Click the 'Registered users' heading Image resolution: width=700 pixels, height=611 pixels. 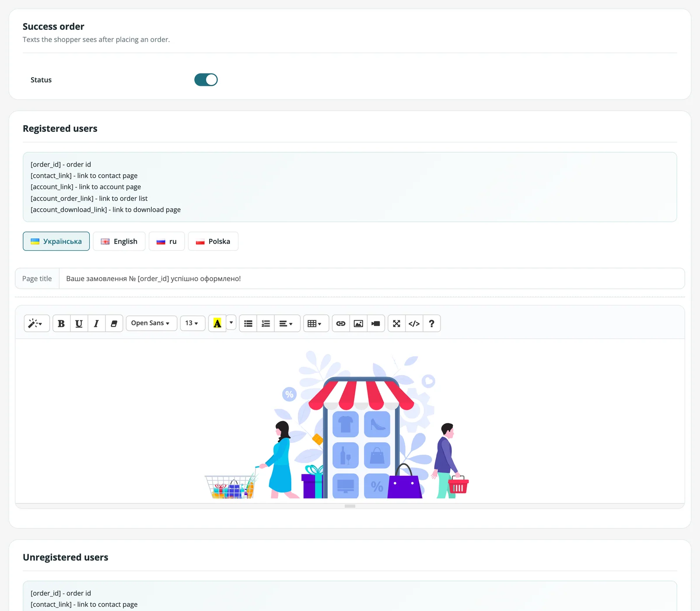coord(60,129)
